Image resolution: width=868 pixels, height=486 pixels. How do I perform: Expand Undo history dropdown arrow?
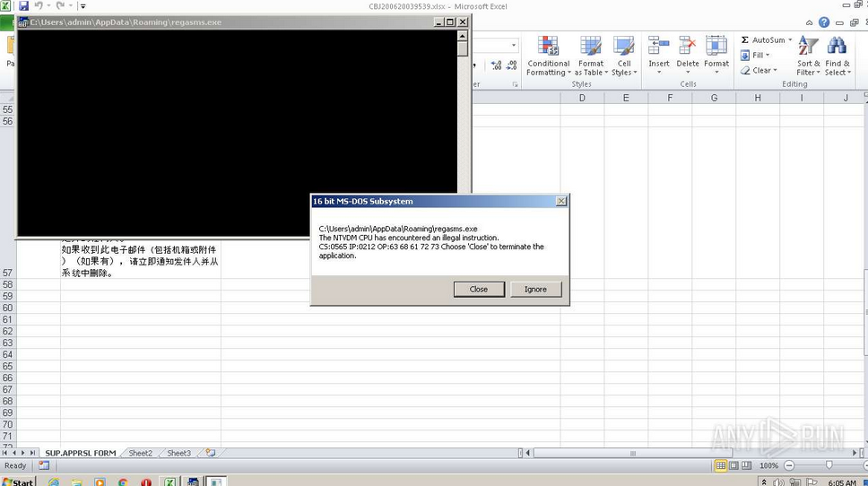point(48,6)
